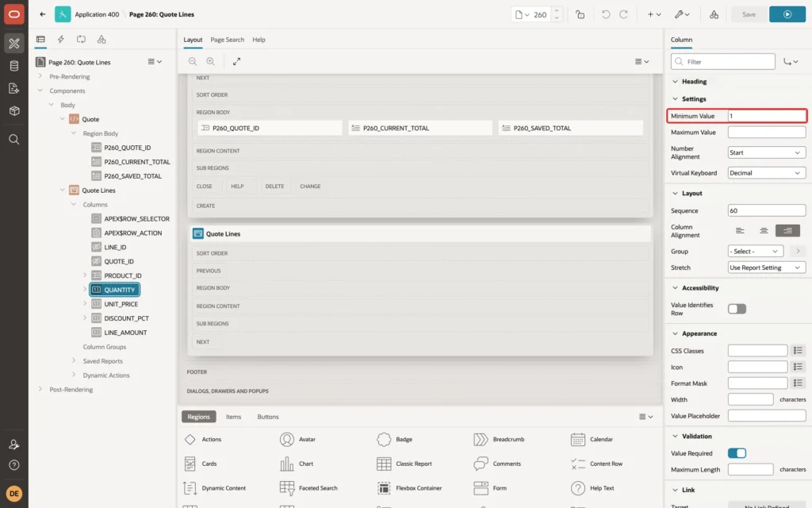Open the Page Search tab
The height and width of the screenshot is (508, 812).
(x=227, y=40)
